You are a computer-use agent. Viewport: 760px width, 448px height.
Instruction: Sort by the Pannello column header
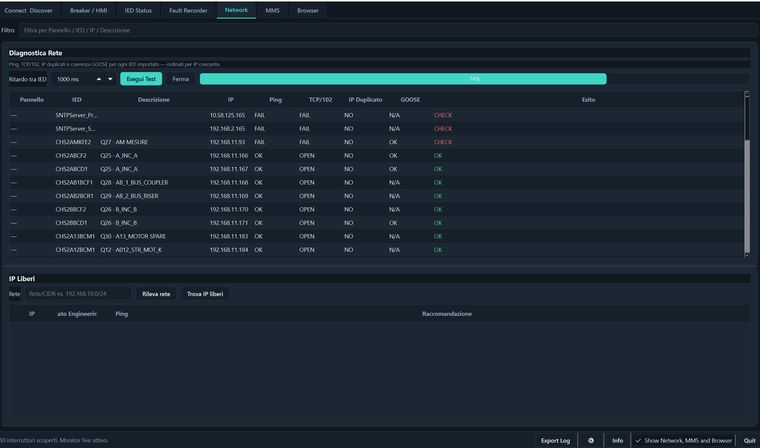32,100
